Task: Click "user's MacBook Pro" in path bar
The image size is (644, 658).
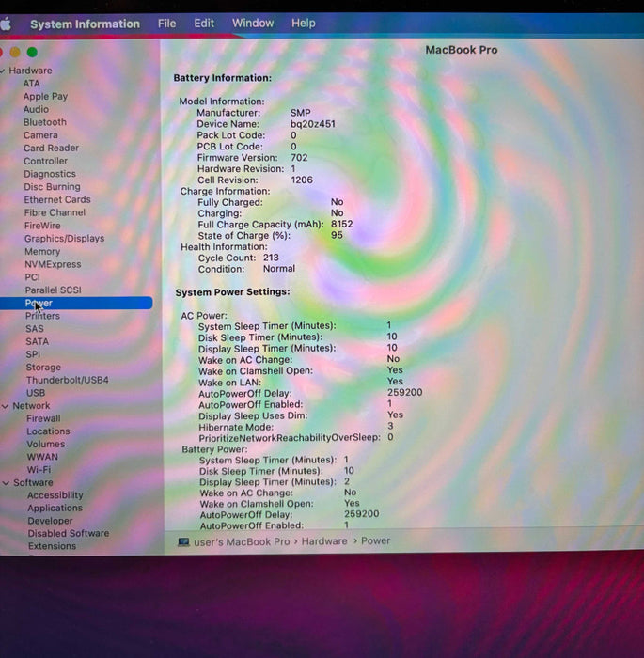Action: tap(242, 542)
